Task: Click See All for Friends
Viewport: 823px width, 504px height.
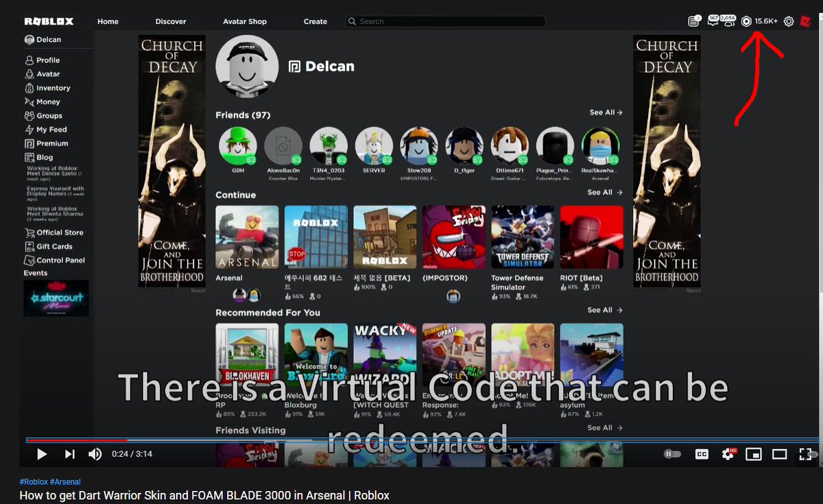Action: click(x=606, y=112)
